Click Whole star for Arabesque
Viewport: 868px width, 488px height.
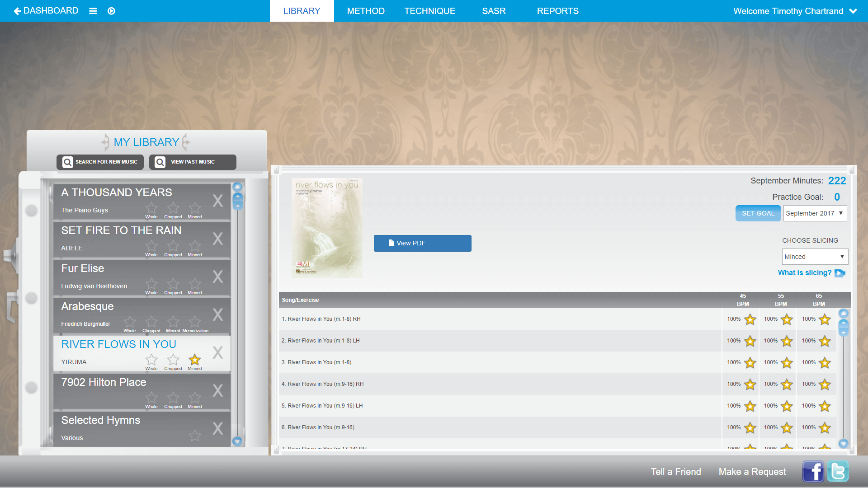130,322
